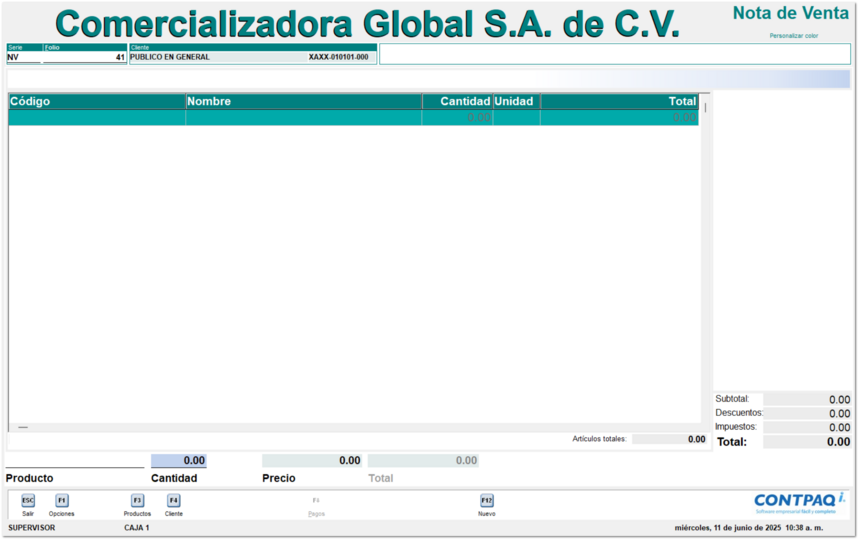
Task: Click the Serie field showing NV
Action: tap(24, 57)
